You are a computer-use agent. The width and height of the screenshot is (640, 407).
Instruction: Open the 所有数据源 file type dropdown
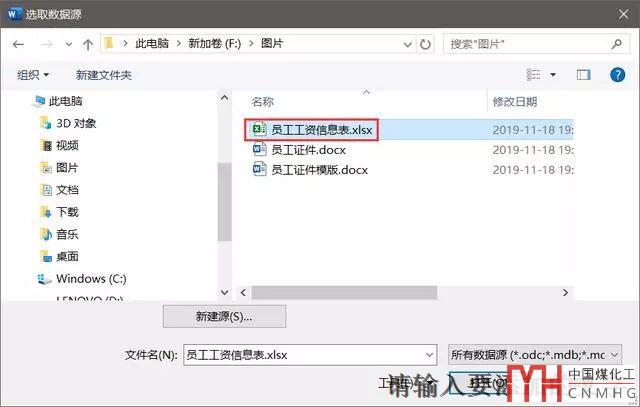click(535, 355)
